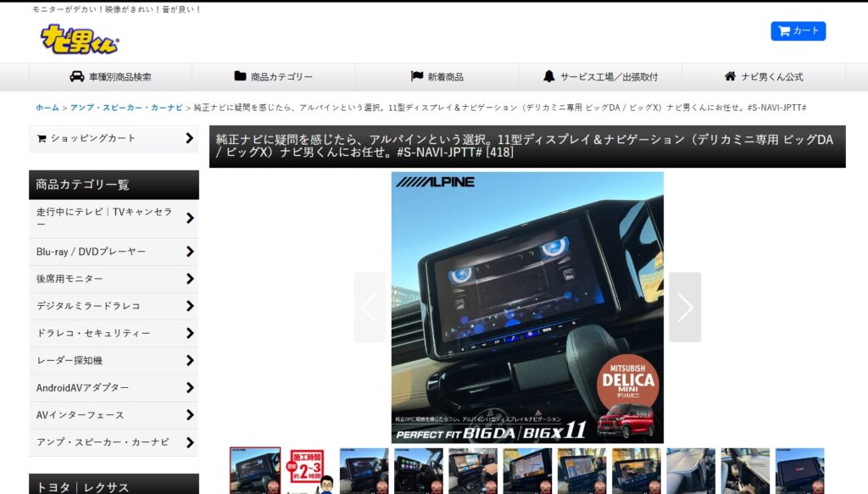Image resolution: width=868 pixels, height=494 pixels.
Task: Select the last product thumbnail
Action: pos(800,471)
